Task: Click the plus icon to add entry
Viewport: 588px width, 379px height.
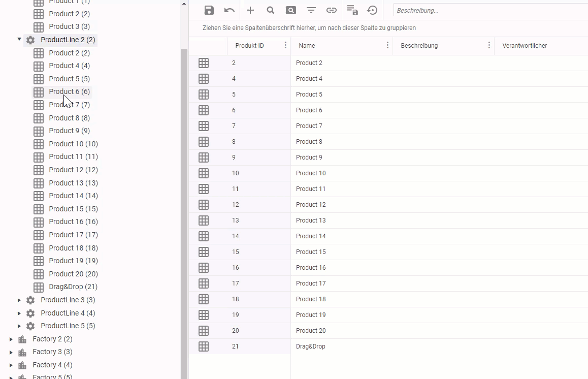Action: click(250, 10)
